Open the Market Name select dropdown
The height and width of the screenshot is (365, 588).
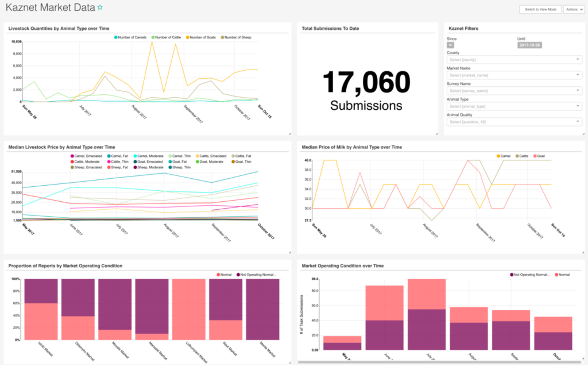pyautogui.click(x=514, y=75)
